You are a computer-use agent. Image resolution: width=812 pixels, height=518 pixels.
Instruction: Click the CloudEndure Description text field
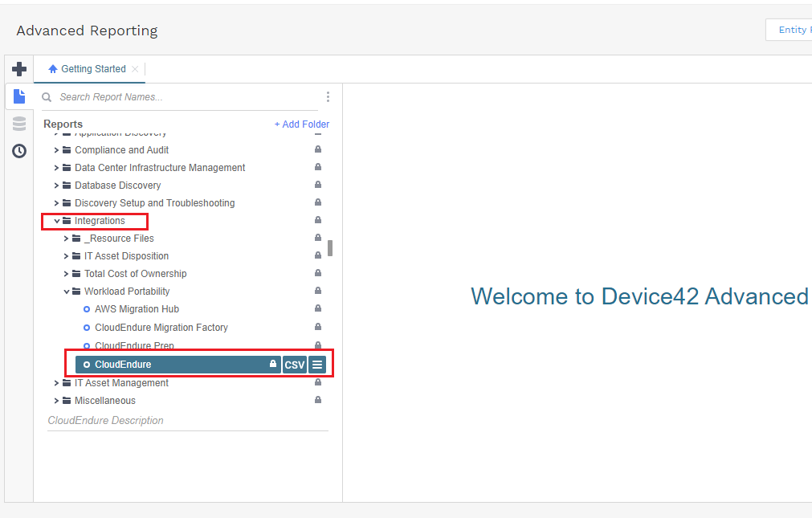point(188,421)
